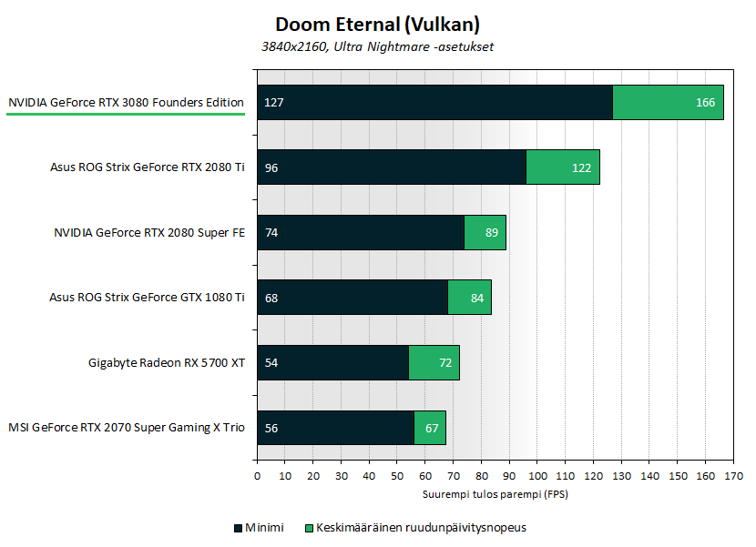Select the 150 tick label on the FPS axis
Viewport: 756px width, 547px height.
pyautogui.click(x=678, y=476)
